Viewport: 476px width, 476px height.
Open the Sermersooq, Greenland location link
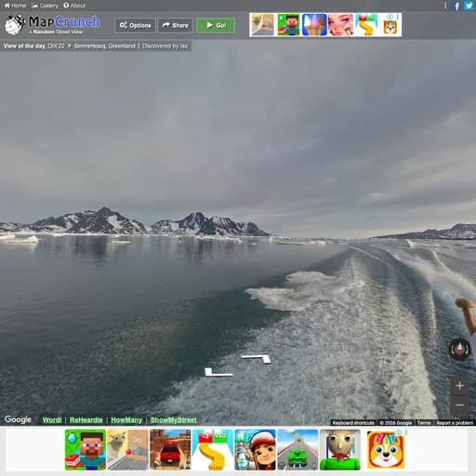[104, 46]
